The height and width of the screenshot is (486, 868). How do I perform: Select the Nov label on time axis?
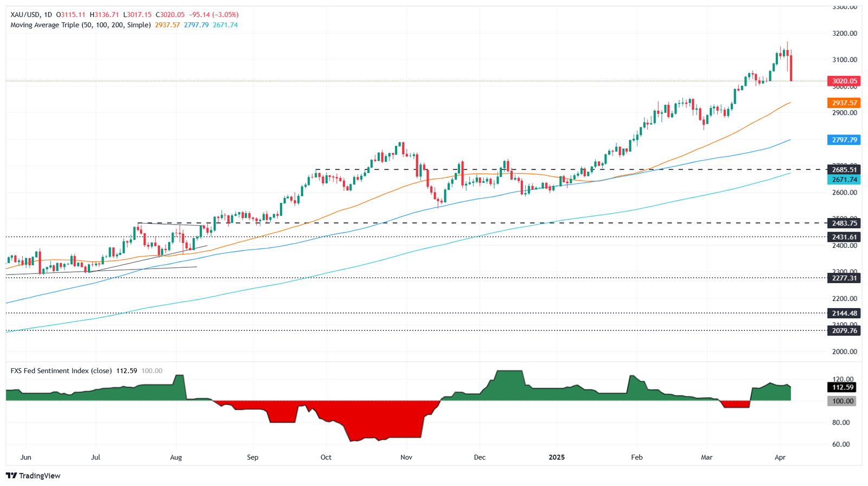pos(406,457)
